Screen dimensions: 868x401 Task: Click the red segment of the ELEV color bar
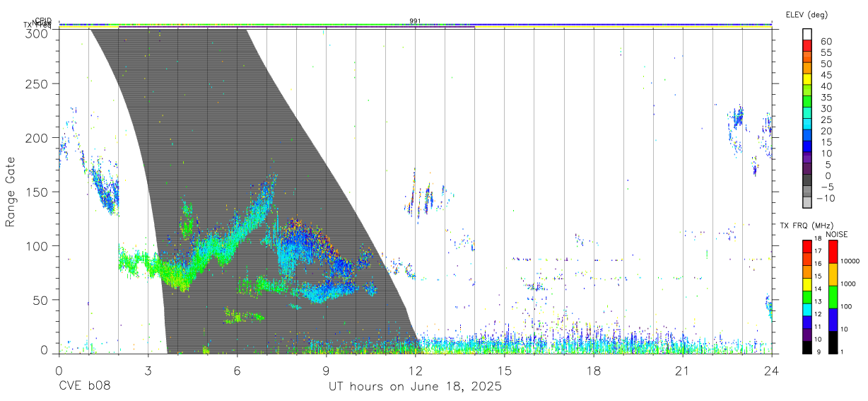pos(807,47)
